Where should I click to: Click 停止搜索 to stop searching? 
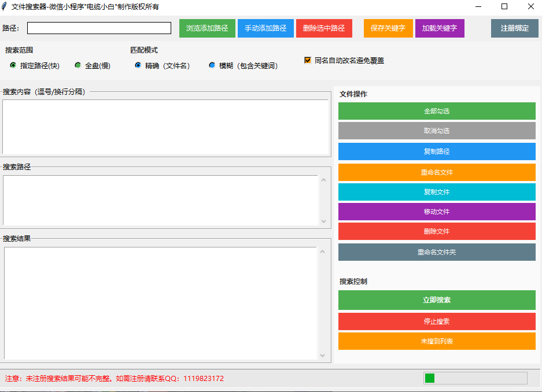coord(437,321)
